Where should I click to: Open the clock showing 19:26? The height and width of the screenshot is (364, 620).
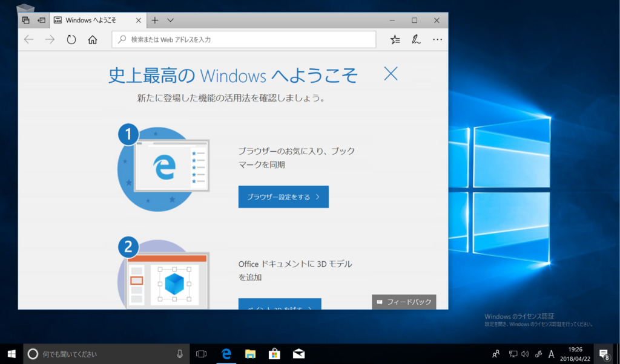575,354
